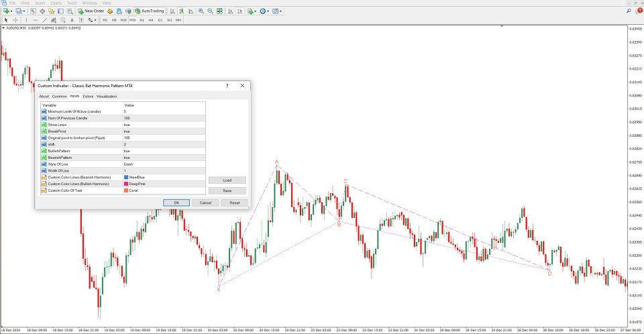Switch to H1 timeframe
The width and height of the screenshot is (644, 334).
142,19
